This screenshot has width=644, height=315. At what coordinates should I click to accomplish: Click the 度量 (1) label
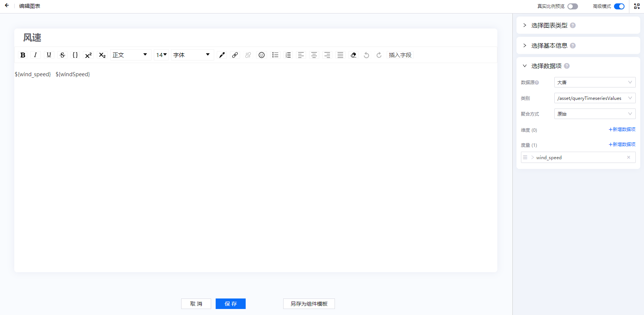[529, 145]
